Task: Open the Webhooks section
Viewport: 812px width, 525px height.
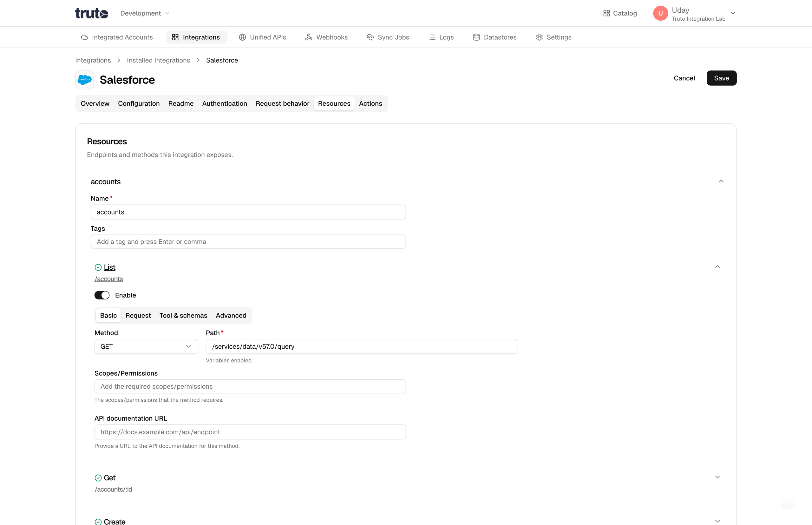Action: point(326,37)
